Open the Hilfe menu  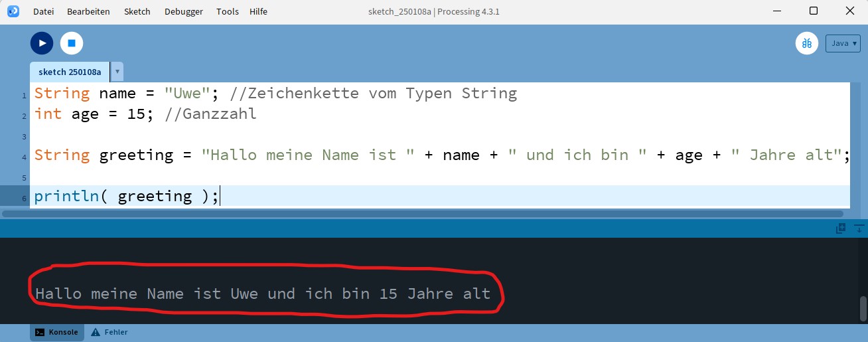point(259,11)
